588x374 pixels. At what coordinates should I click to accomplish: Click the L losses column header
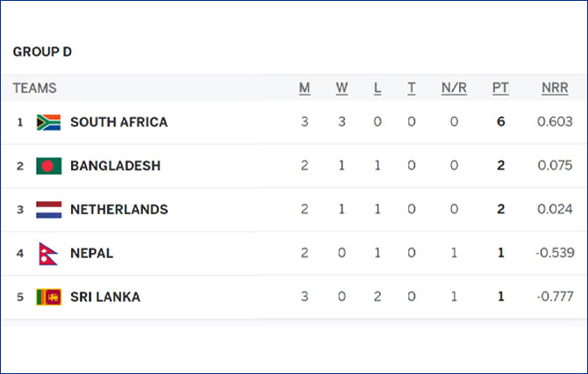pos(377,89)
